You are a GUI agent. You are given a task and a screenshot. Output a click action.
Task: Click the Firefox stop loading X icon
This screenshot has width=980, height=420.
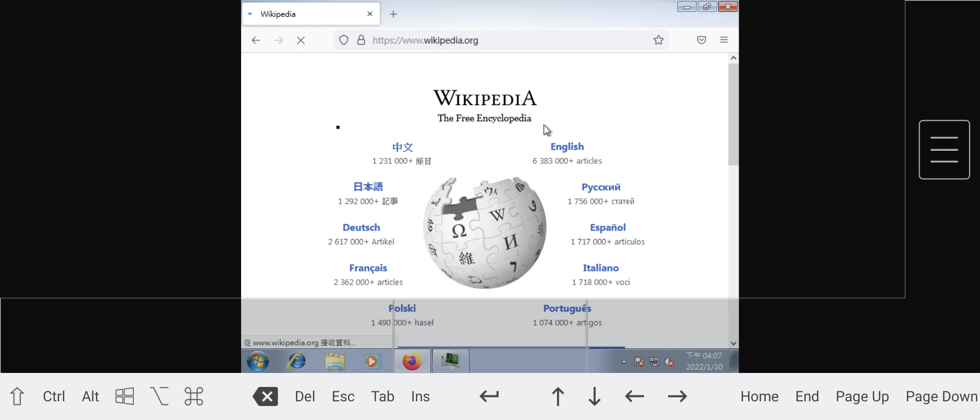pos(301,40)
